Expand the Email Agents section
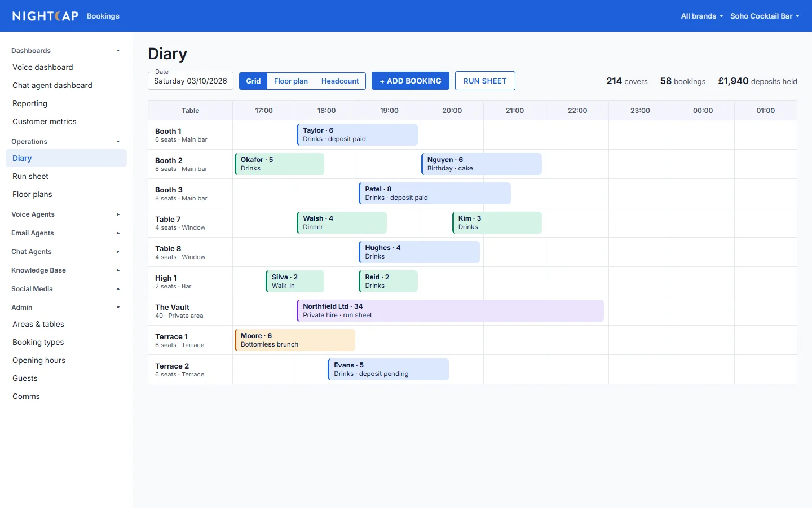The height and width of the screenshot is (508, 812). (66, 233)
